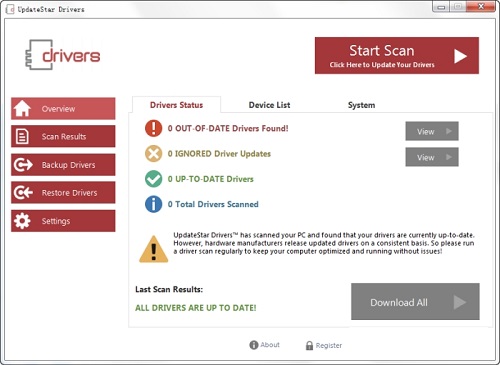The height and width of the screenshot is (365, 500).
Task: Open Scan Results from the sidebar
Action: tap(63, 136)
